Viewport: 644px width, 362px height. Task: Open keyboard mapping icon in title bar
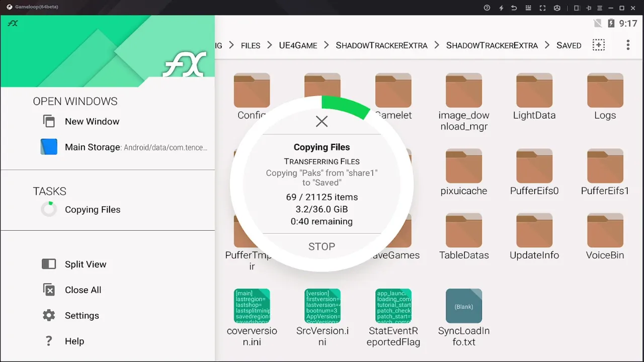pyautogui.click(x=528, y=8)
